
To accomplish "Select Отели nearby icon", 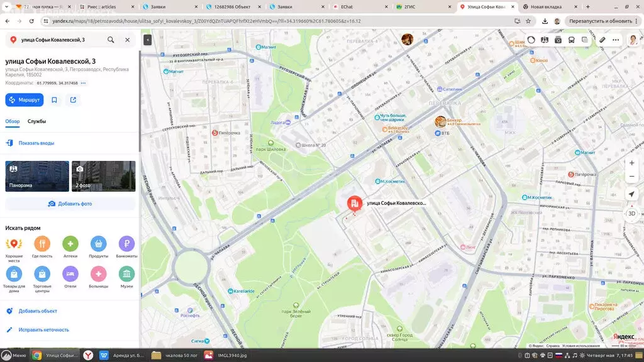I will (70, 274).
